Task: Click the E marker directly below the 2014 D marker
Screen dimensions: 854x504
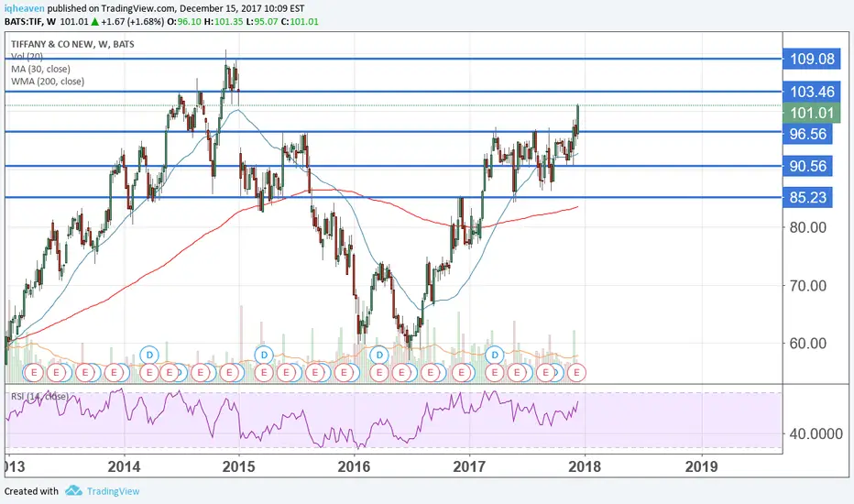Action: point(148,373)
